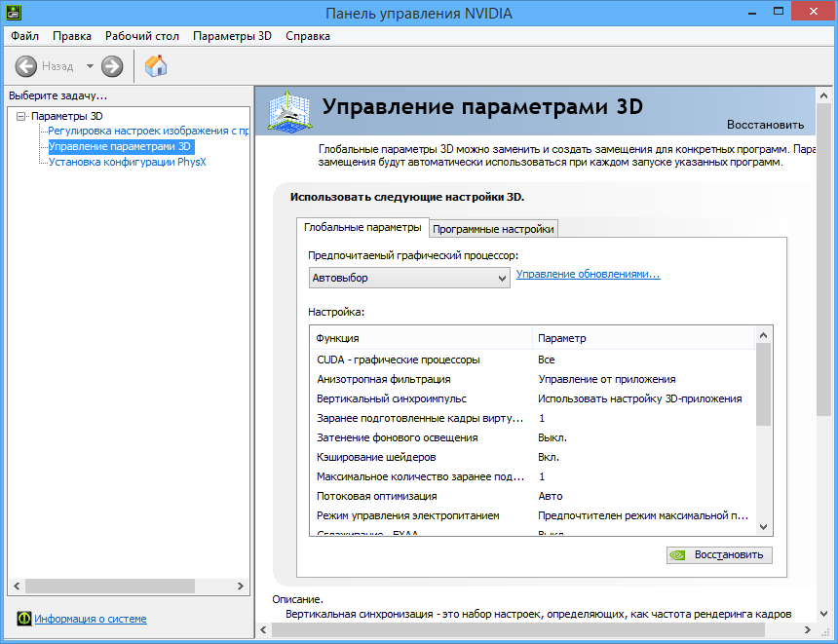
Task: Click the main panel vertical scrollbar down arrow
Action: pos(823,614)
